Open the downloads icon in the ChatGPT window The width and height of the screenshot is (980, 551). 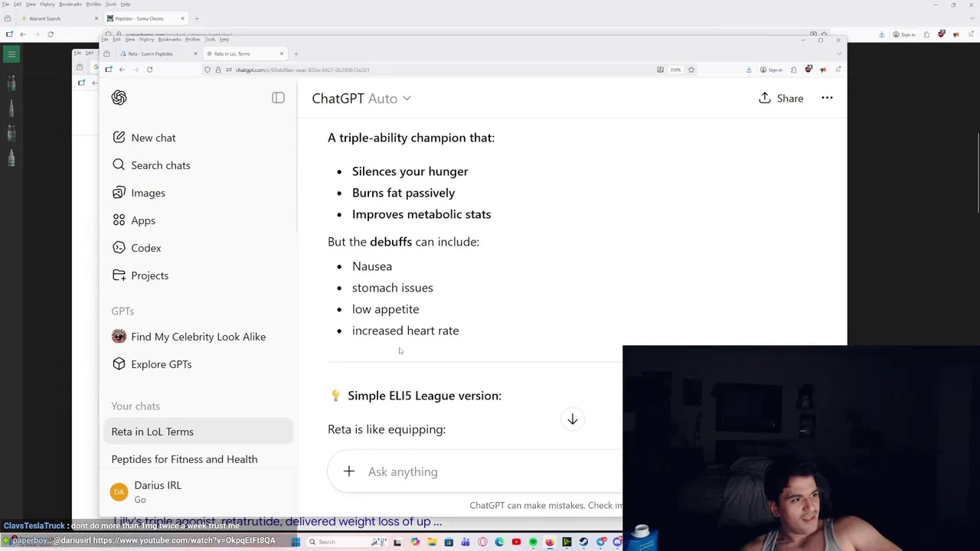coord(749,70)
